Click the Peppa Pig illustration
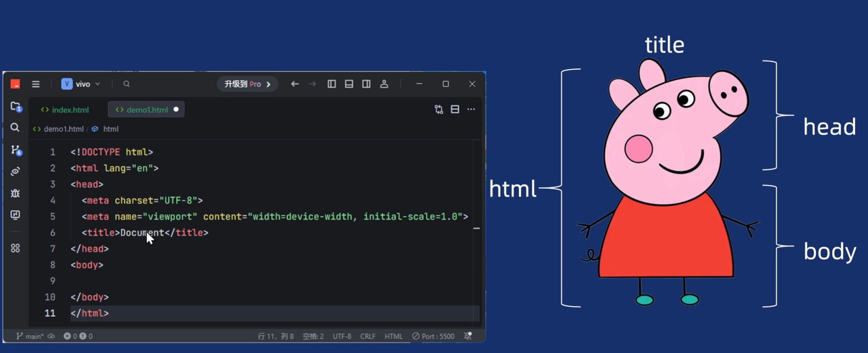 [x=668, y=182]
